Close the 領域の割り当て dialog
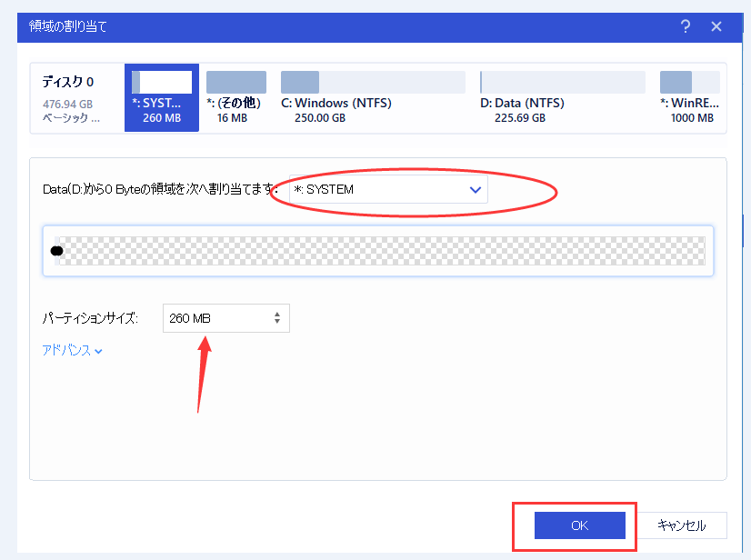The width and height of the screenshot is (751, 560). (x=716, y=26)
